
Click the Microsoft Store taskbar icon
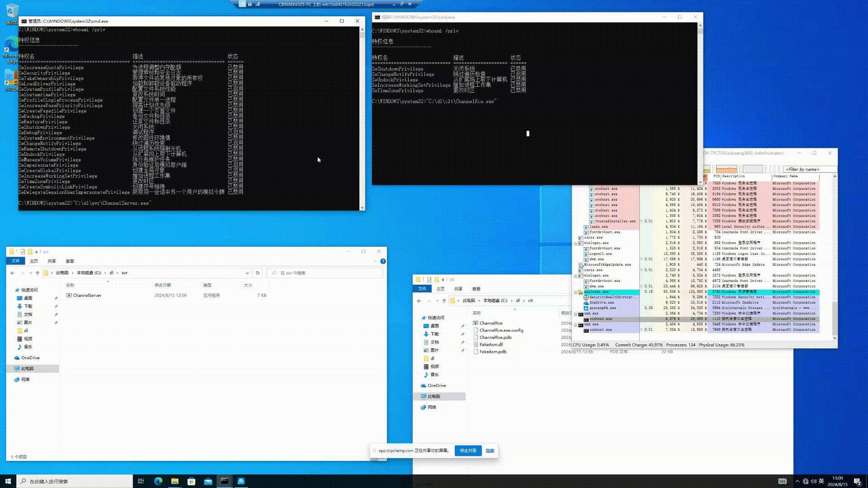[191, 481]
